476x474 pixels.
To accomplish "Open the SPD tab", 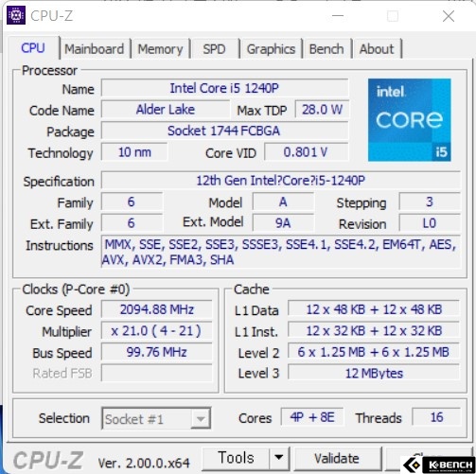I will pyautogui.click(x=214, y=49).
